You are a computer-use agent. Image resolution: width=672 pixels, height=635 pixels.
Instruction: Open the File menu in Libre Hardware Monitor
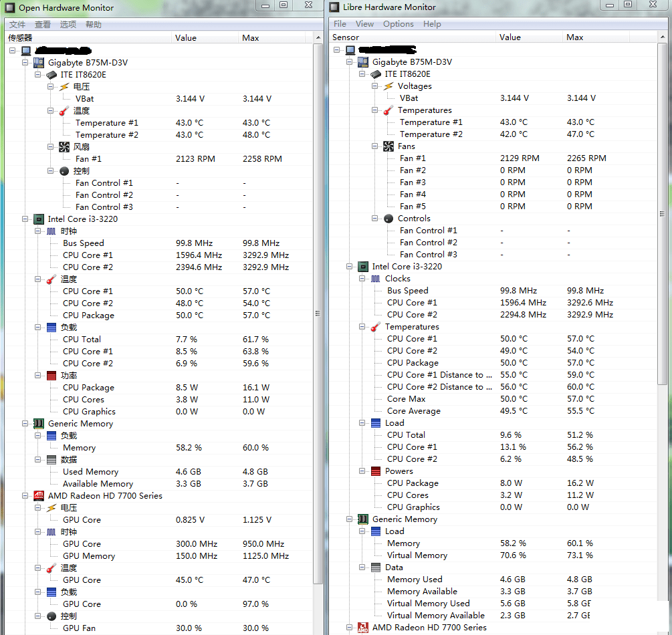340,24
